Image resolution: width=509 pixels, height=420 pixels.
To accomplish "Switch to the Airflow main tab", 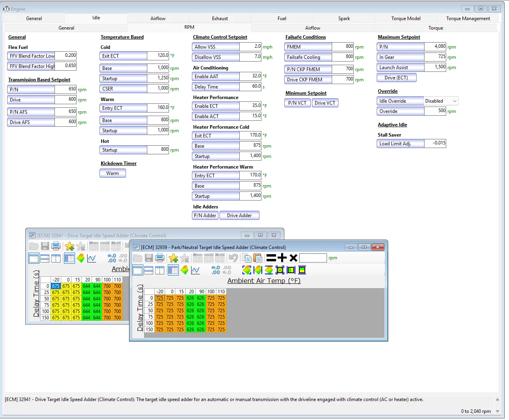I will point(158,19).
